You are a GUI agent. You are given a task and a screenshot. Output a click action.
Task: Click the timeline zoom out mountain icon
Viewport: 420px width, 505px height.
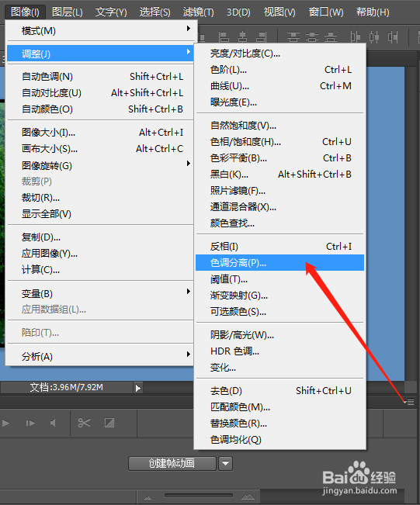(x=148, y=497)
